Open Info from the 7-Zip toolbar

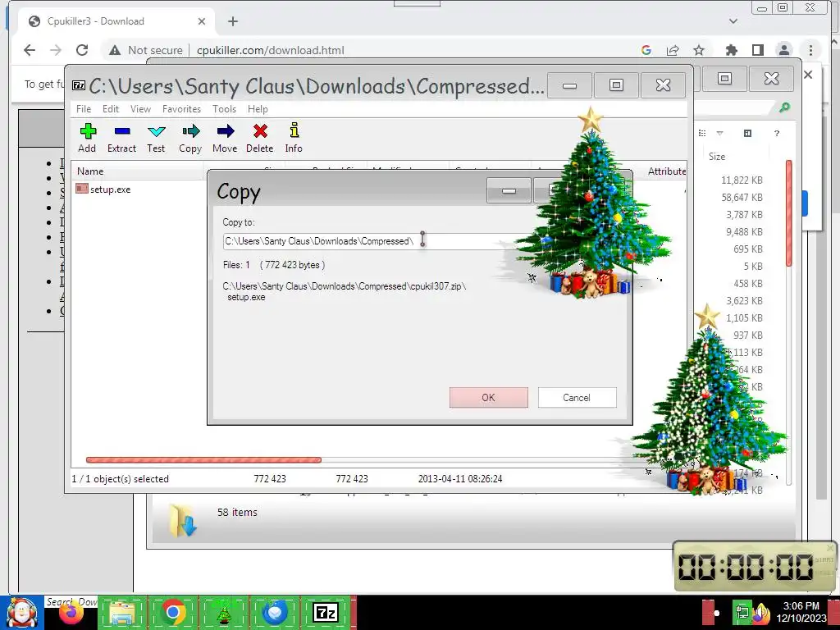click(294, 138)
